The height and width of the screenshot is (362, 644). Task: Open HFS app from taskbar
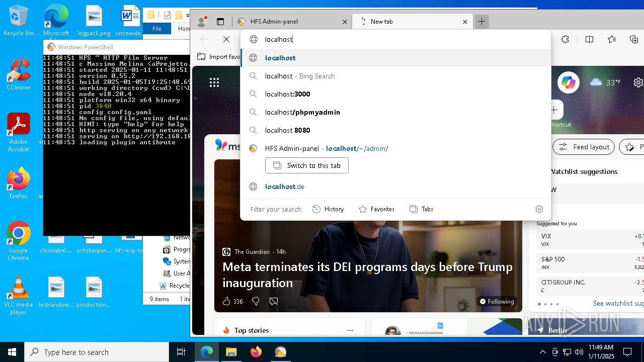280,352
